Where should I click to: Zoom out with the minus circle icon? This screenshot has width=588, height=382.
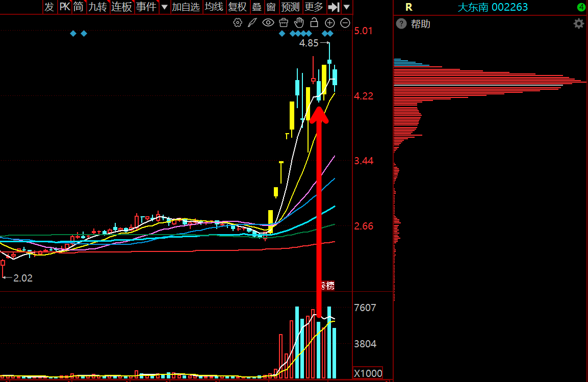(x=345, y=23)
